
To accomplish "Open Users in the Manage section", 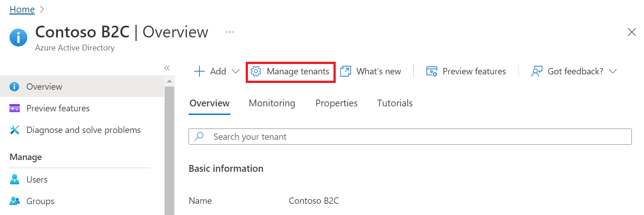I will 37,179.
